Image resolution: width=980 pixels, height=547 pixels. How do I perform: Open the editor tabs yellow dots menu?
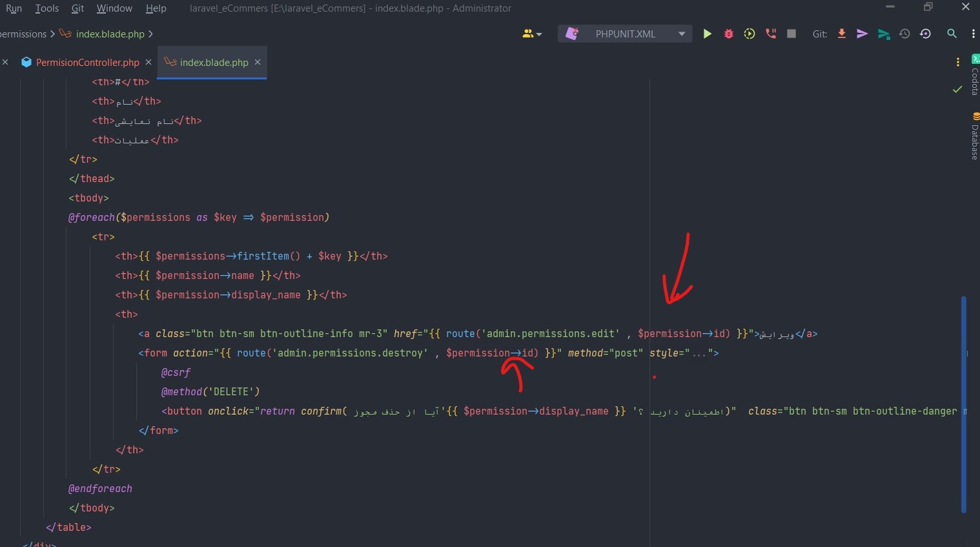tap(957, 62)
